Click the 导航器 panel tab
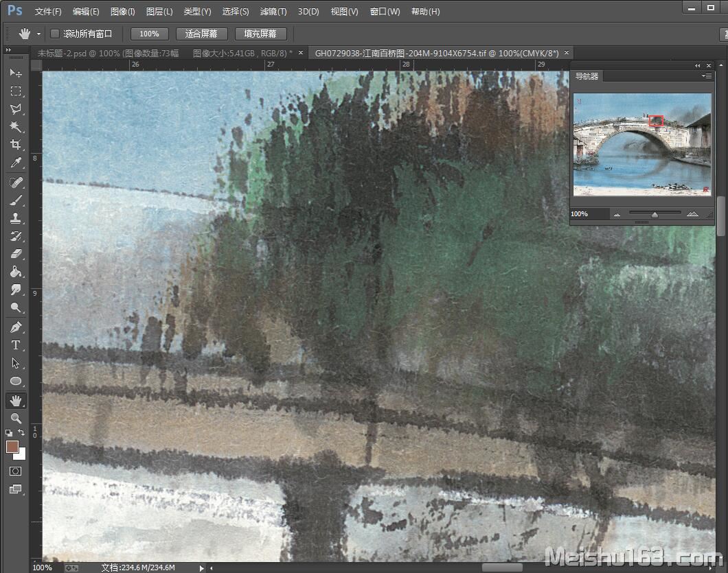 (x=587, y=76)
